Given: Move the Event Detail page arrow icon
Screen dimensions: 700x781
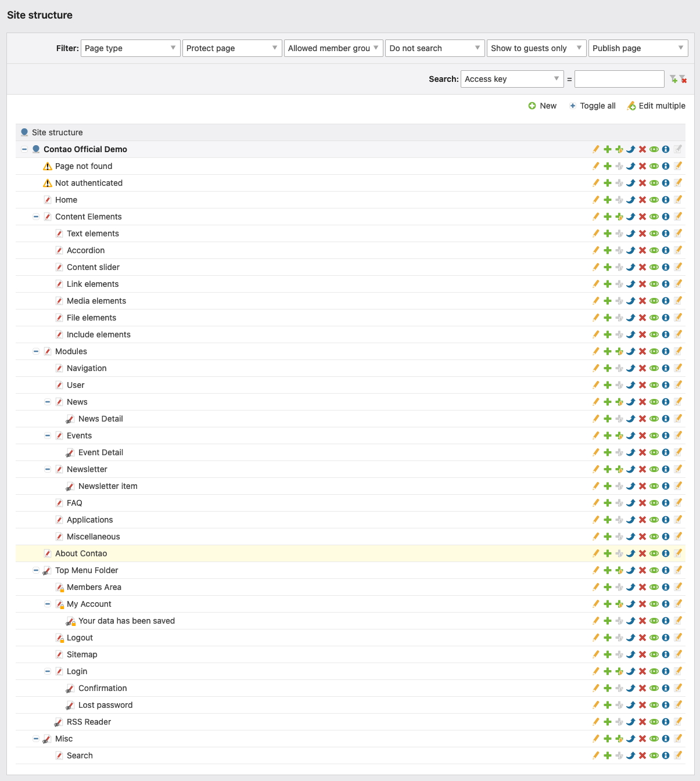Looking at the screenshot, I should click(631, 452).
